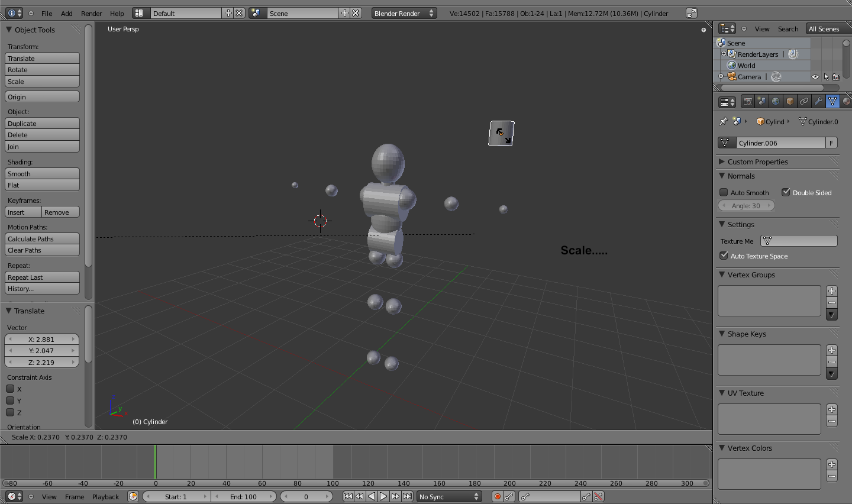The height and width of the screenshot is (504, 852).
Task: Disable the Double Sided checkbox
Action: (786, 192)
